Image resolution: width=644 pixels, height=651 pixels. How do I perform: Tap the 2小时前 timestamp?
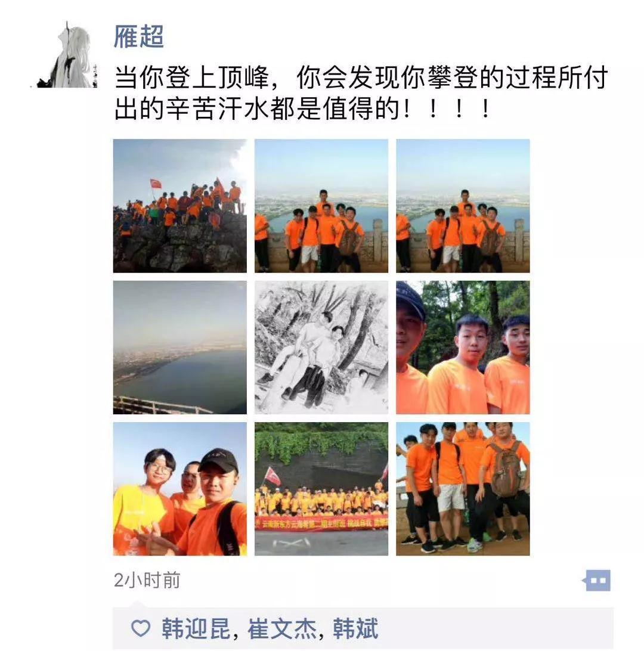point(147,580)
